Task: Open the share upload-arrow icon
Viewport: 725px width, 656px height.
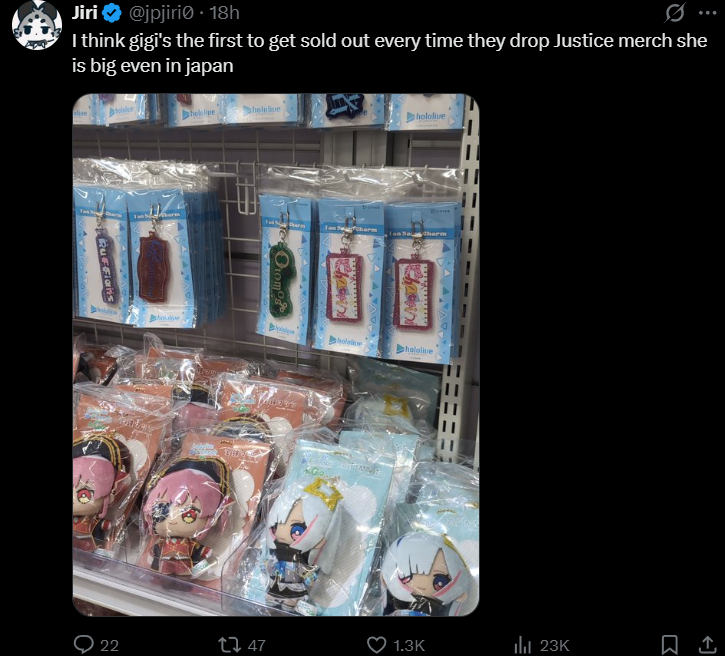Action: pos(707,644)
